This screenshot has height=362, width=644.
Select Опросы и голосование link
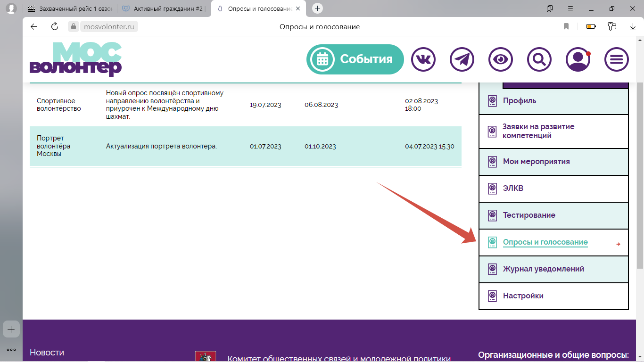click(x=545, y=242)
